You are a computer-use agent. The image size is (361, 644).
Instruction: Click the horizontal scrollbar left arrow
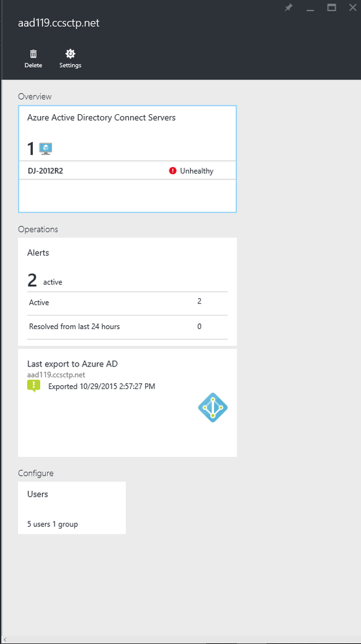[x=4, y=640]
